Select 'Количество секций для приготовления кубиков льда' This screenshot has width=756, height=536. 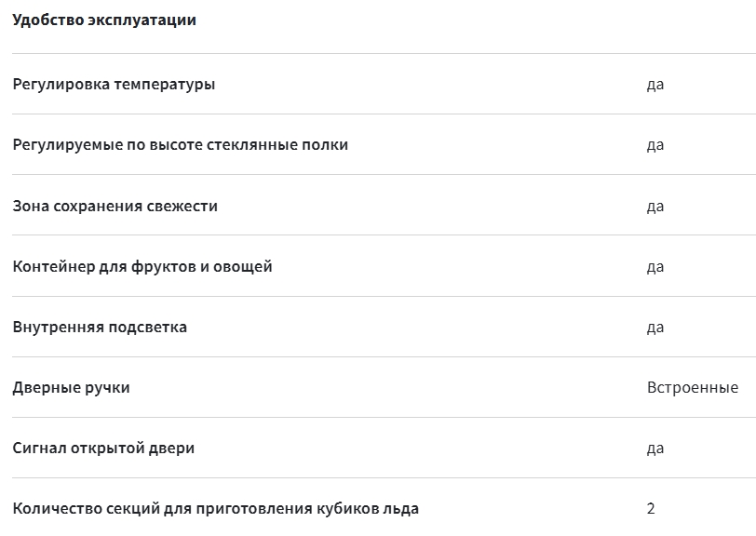(215, 509)
